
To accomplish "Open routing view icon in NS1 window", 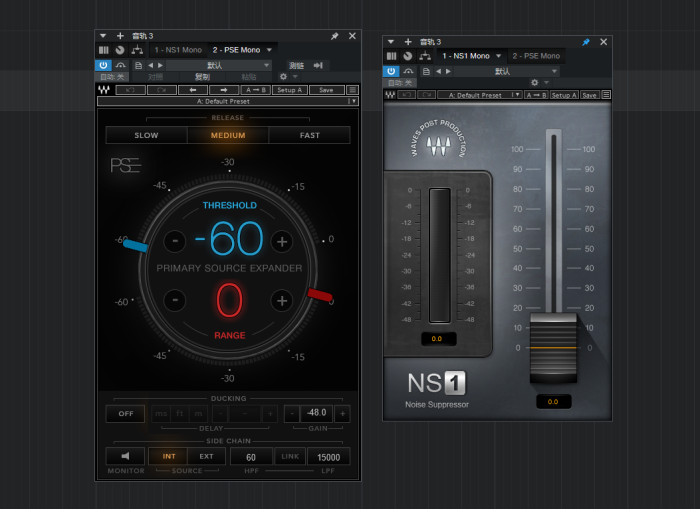I will coord(425,56).
